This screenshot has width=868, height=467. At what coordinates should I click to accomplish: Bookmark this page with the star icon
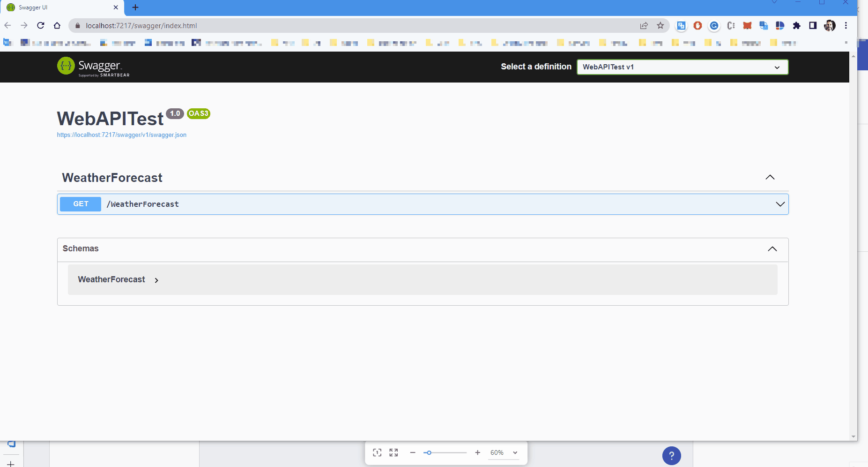(660, 26)
